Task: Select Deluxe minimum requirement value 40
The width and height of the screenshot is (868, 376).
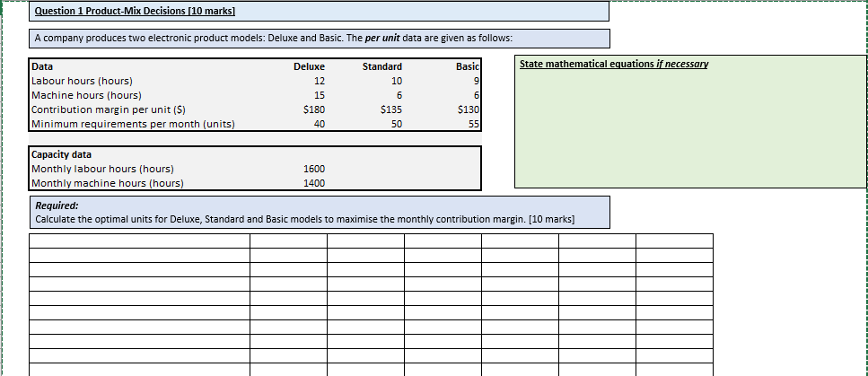Action: 319,124
